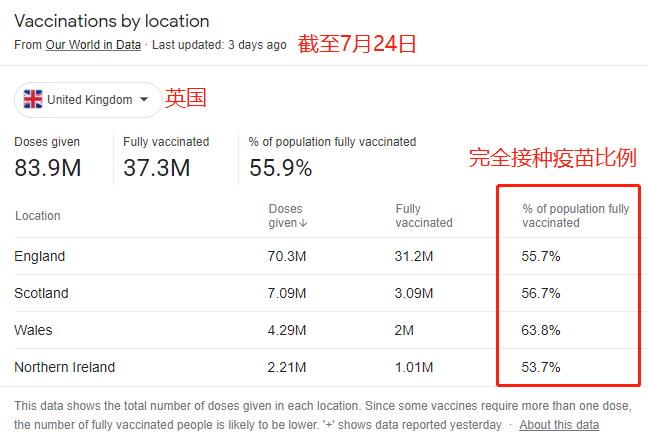Click England's 31.2M fully vaccinated value
The height and width of the screenshot is (439, 648).
tap(414, 256)
